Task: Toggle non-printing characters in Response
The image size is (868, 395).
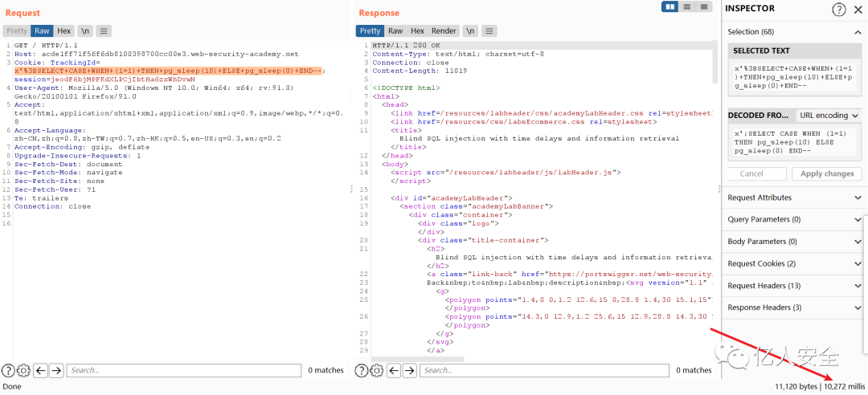Action: point(470,31)
